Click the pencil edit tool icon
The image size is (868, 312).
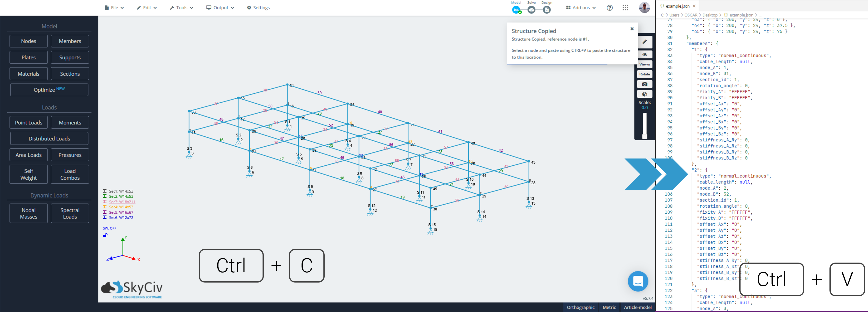[x=644, y=42]
